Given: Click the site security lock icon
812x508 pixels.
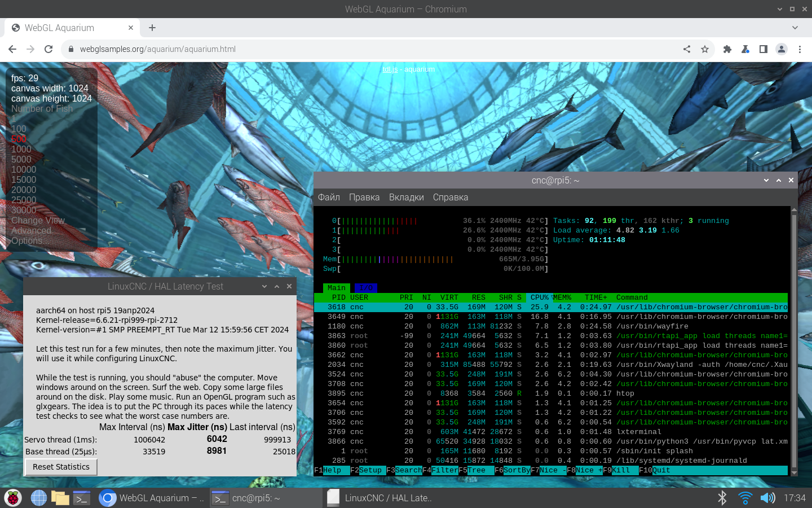Looking at the screenshot, I should click(x=71, y=49).
